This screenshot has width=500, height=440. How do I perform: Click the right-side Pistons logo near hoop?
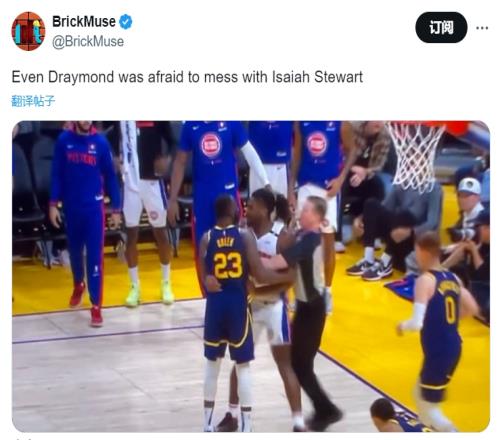[x=317, y=144]
